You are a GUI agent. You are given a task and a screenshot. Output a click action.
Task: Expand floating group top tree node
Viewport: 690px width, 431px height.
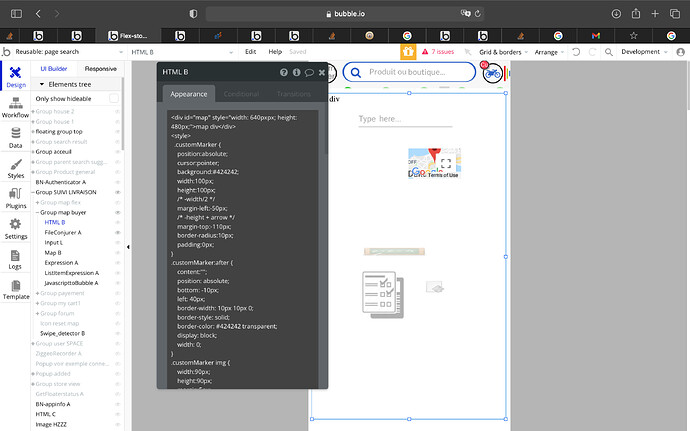click(x=33, y=132)
